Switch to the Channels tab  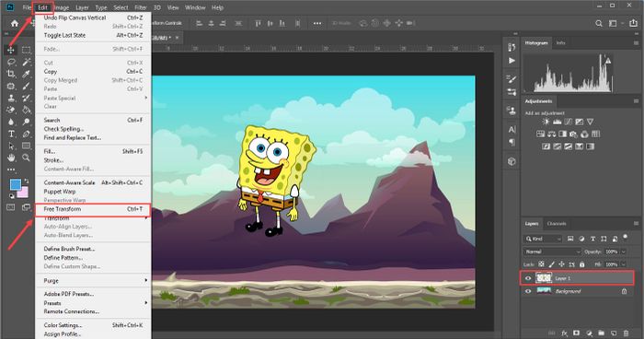(x=557, y=224)
